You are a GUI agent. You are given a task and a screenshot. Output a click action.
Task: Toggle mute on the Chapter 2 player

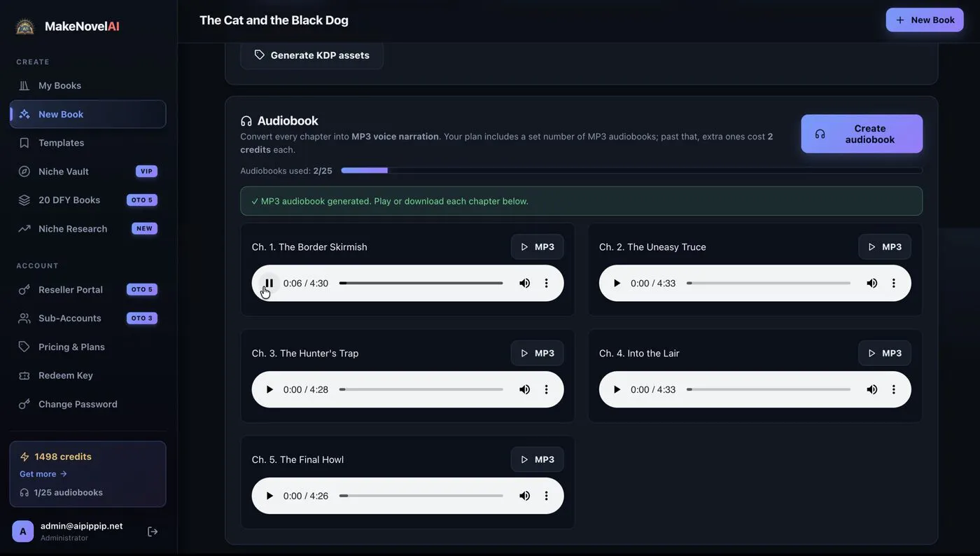pos(871,283)
